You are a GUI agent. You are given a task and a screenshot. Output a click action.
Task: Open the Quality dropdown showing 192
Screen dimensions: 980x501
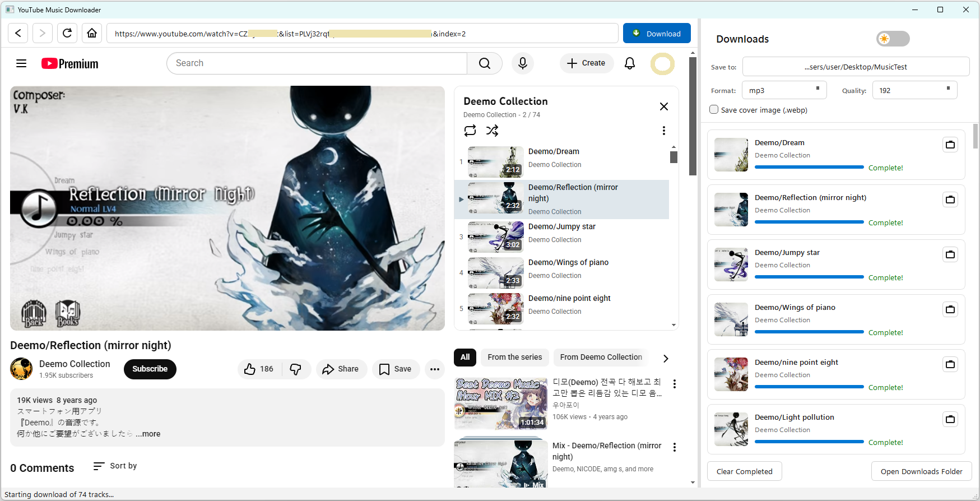(914, 90)
